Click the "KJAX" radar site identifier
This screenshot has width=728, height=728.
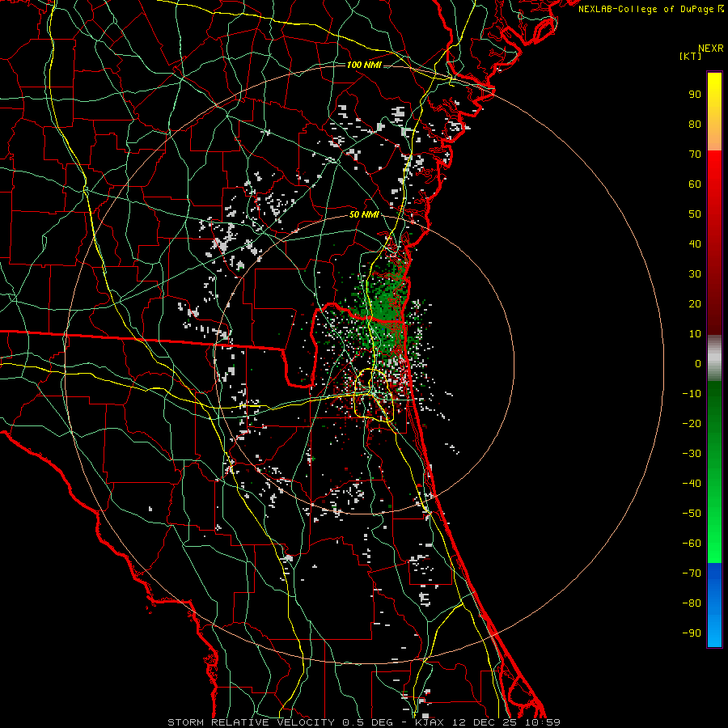(x=428, y=722)
